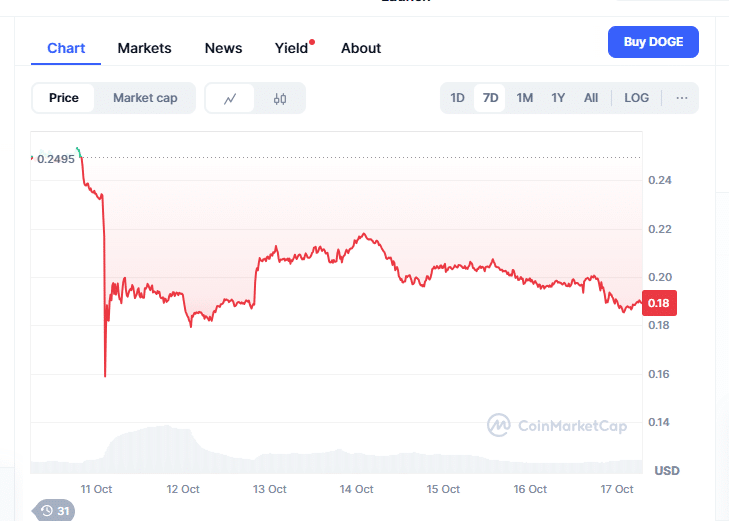Go to the News tab

point(223,48)
